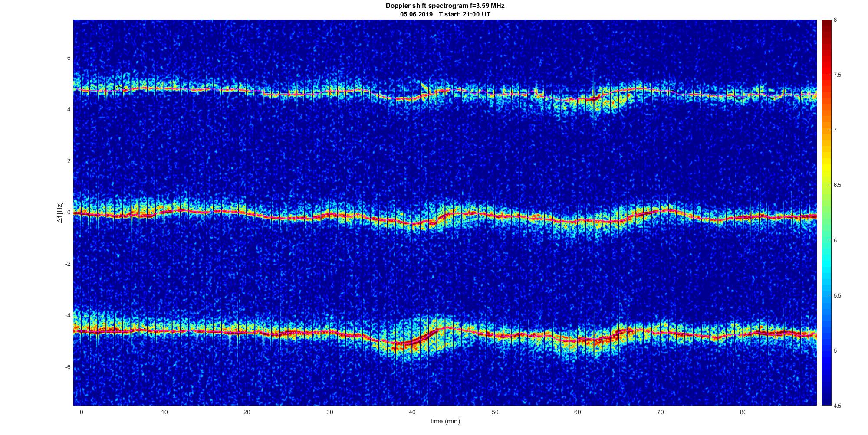The image size is (868, 435).
Task: Click the y-axis tick label '4'
Action: pyautogui.click(x=69, y=109)
